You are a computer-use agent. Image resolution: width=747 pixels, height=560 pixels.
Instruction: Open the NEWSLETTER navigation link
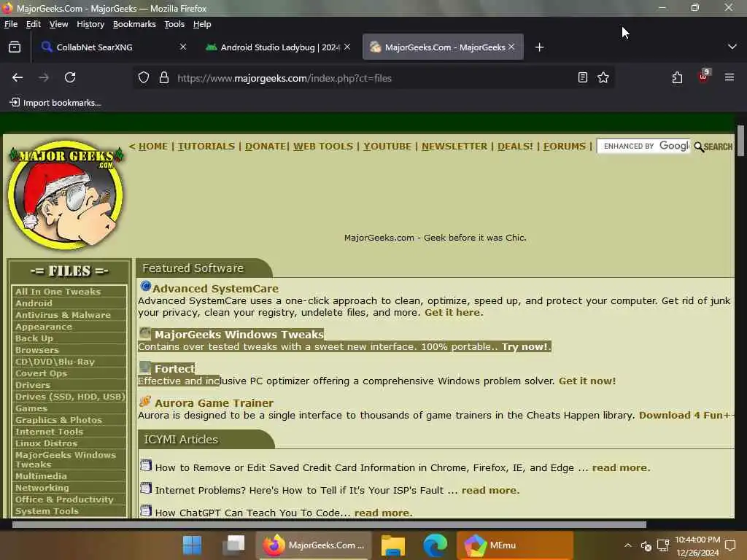pyautogui.click(x=454, y=146)
